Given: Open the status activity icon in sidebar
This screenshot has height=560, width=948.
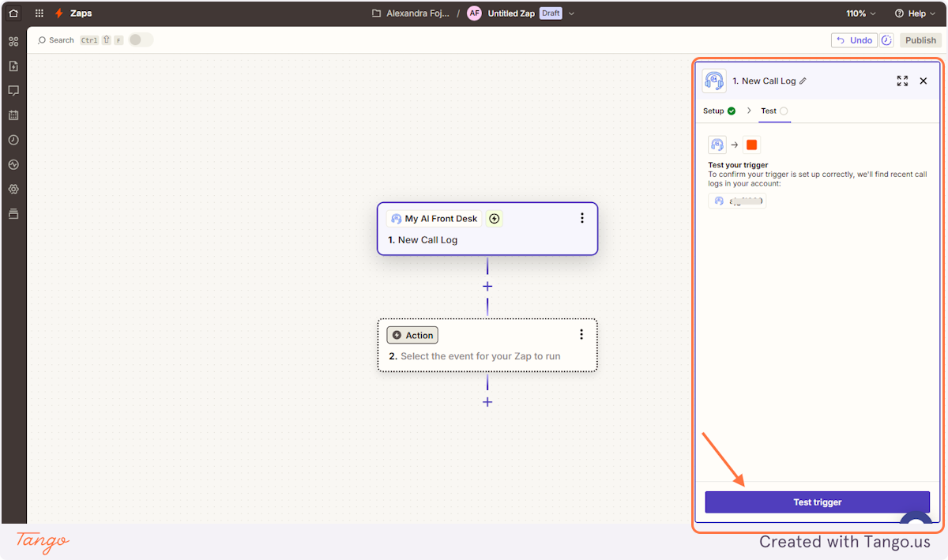Looking at the screenshot, I should (13, 165).
